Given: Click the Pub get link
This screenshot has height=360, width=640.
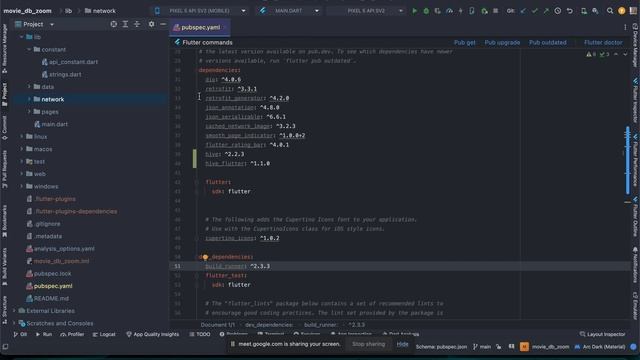Looking at the screenshot, I should 464,42.
